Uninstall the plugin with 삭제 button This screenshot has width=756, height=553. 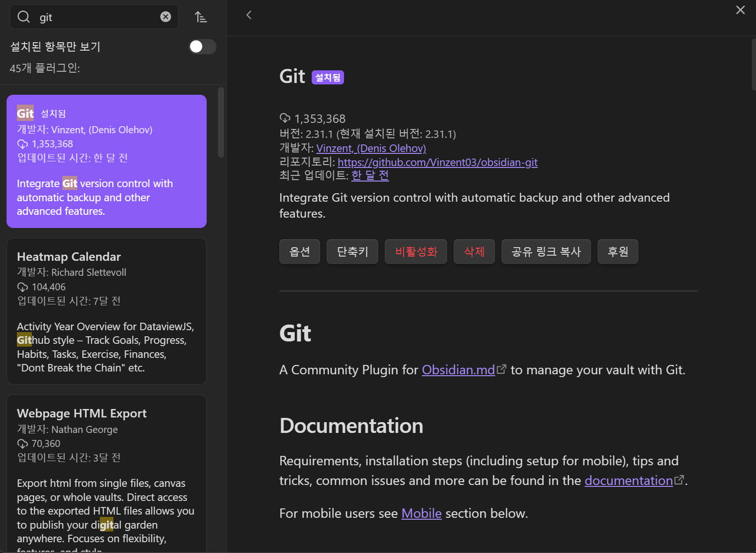[474, 252]
